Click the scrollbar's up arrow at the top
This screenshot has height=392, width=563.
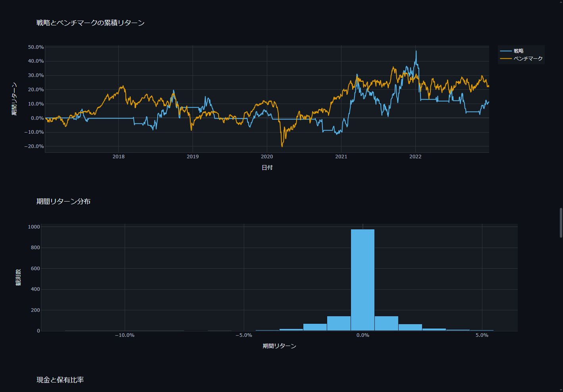tap(561, 3)
